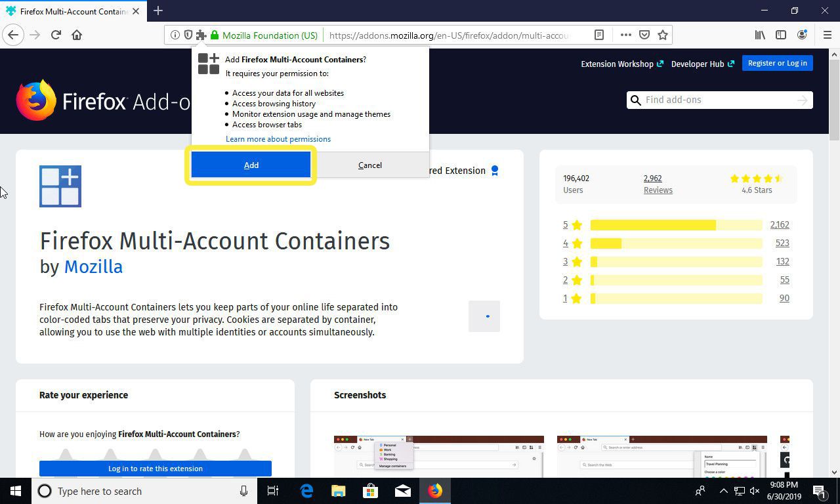Image resolution: width=840 pixels, height=504 pixels.
Task: Click the Firefox Add-ons logo
Action: (102, 101)
